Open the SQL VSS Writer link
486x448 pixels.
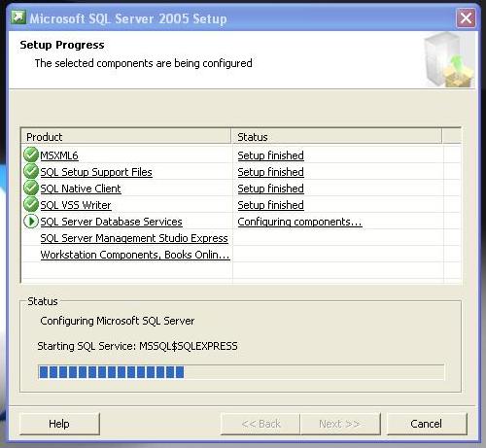(76, 205)
